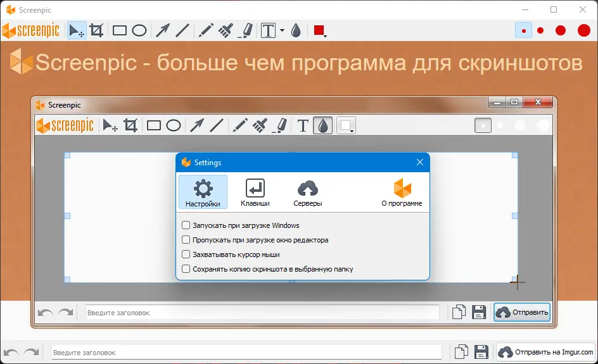598x364 pixels.
Task: Click the Screenpic logo in outer toolbar
Action: [x=31, y=30]
